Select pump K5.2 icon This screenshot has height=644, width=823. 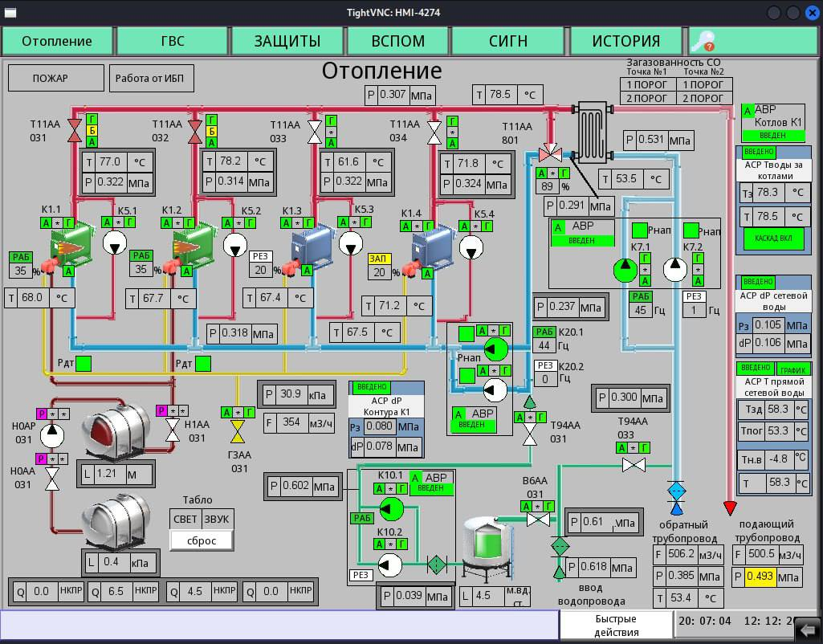click(235, 245)
